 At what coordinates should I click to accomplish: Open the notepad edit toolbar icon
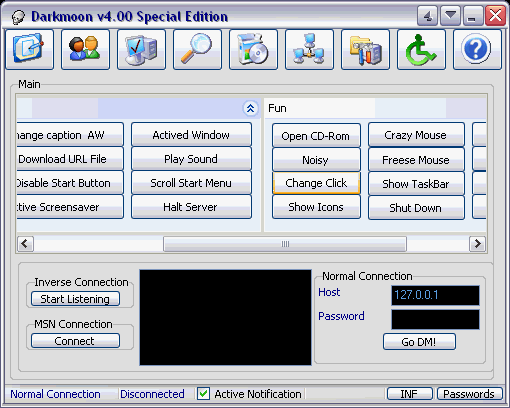[x=29, y=49]
